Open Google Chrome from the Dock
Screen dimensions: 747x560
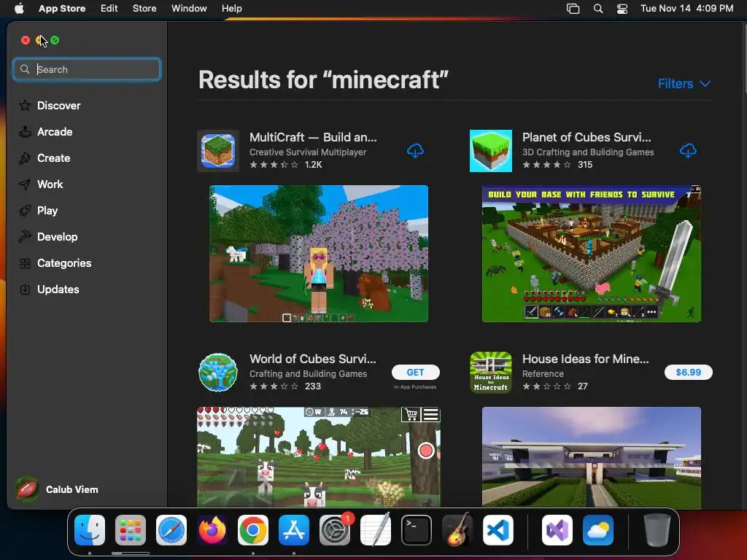coord(253,530)
